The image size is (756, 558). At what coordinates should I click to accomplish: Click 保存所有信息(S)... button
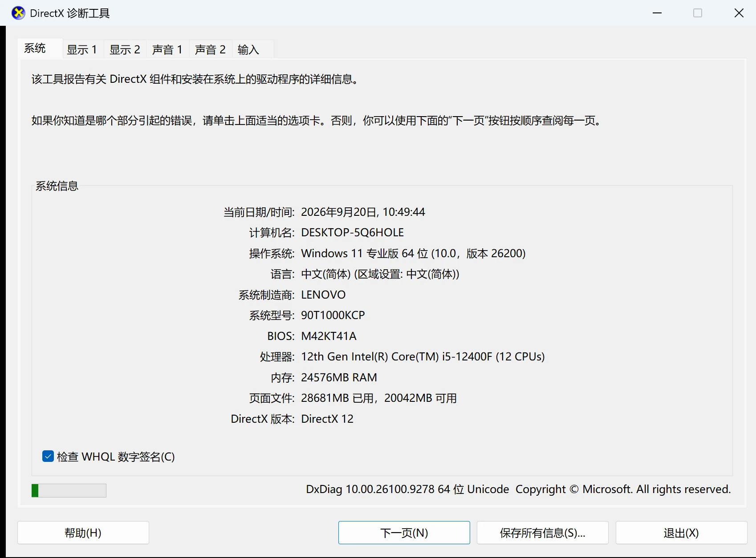tap(543, 533)
